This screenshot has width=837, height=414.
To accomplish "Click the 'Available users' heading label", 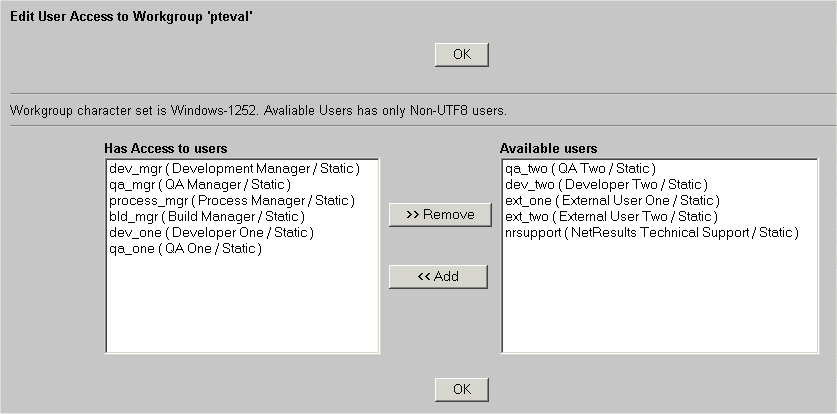I will point(548,149).
